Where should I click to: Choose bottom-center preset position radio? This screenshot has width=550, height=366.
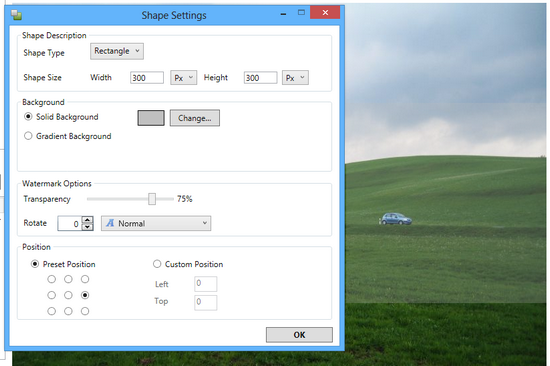click(68, 311)
